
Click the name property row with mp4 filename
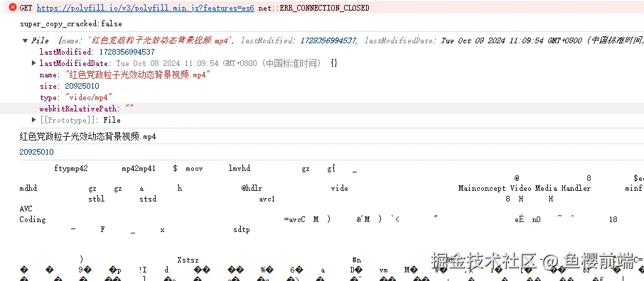coord(125,75)
